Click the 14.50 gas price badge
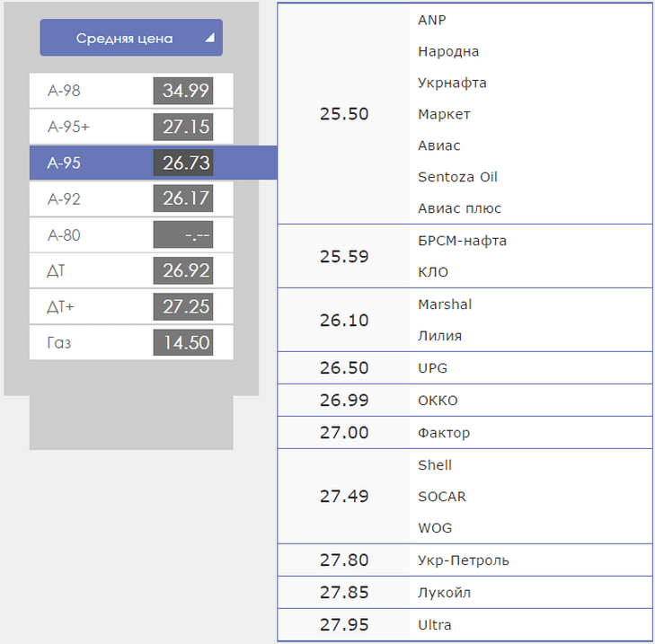655x644 pixels. 183,342
